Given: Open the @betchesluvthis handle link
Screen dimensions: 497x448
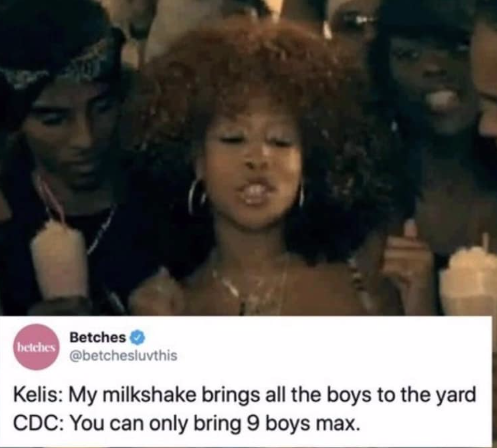Looking at the screenshot, I should click(x=123, y=356).
